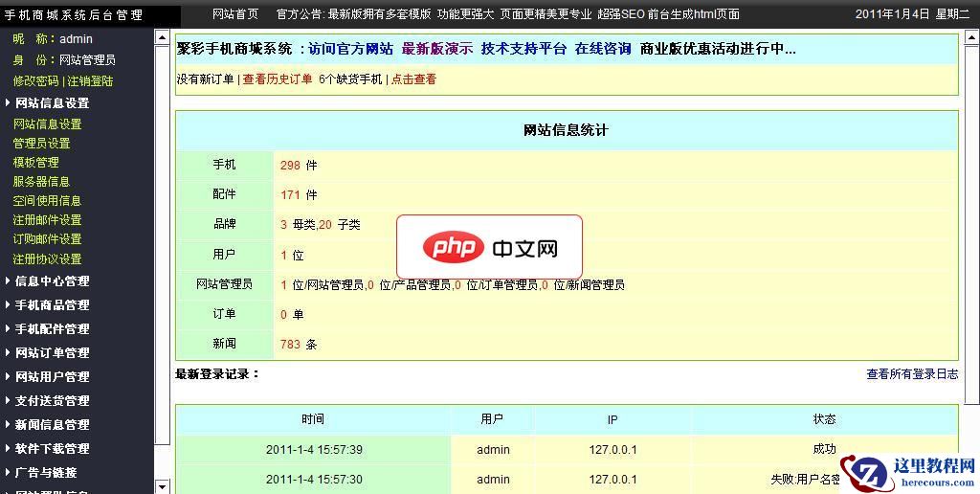Expand the 网站订单管理 menu section
Image resolution: width=980 pixels, height=494 pixels.
click(52, 353)
